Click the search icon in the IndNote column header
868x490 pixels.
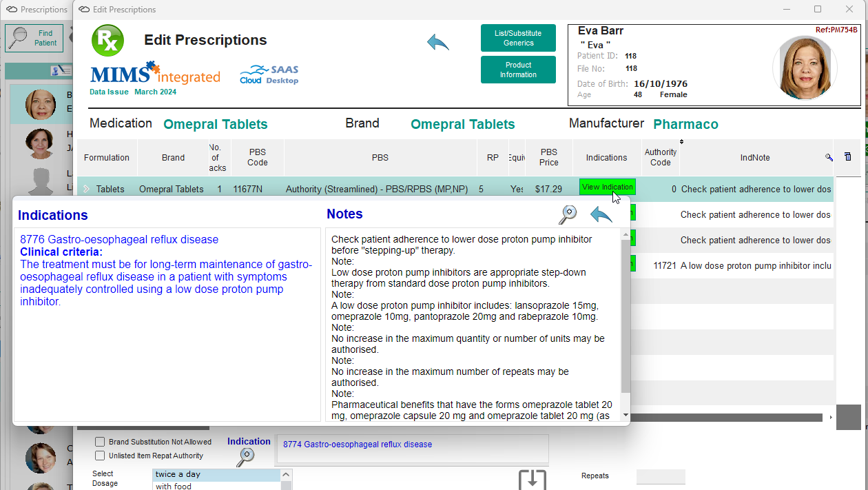(x=829, y=158)
